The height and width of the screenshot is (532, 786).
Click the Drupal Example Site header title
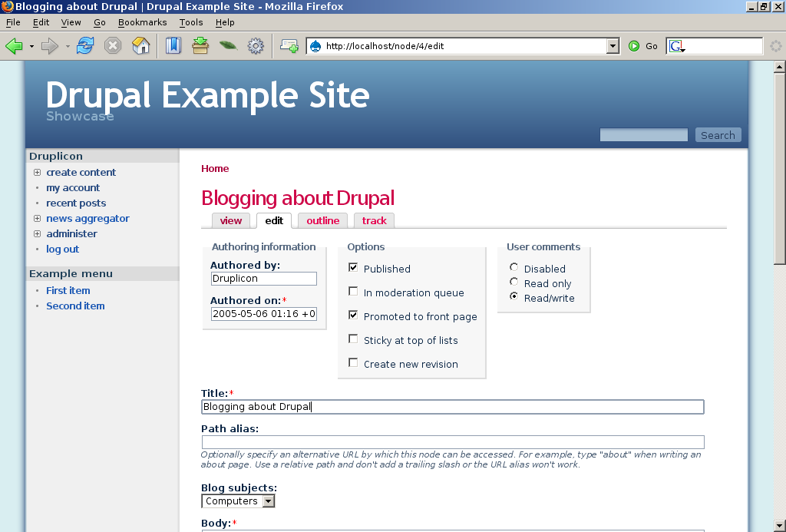(x=207, y=94)
